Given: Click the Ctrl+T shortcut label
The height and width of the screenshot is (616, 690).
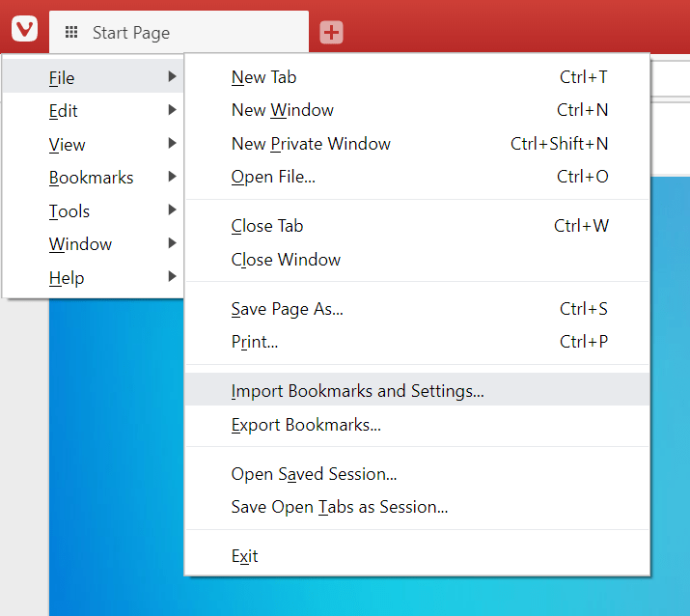Looking at the screenshot, I should [584, 77].
